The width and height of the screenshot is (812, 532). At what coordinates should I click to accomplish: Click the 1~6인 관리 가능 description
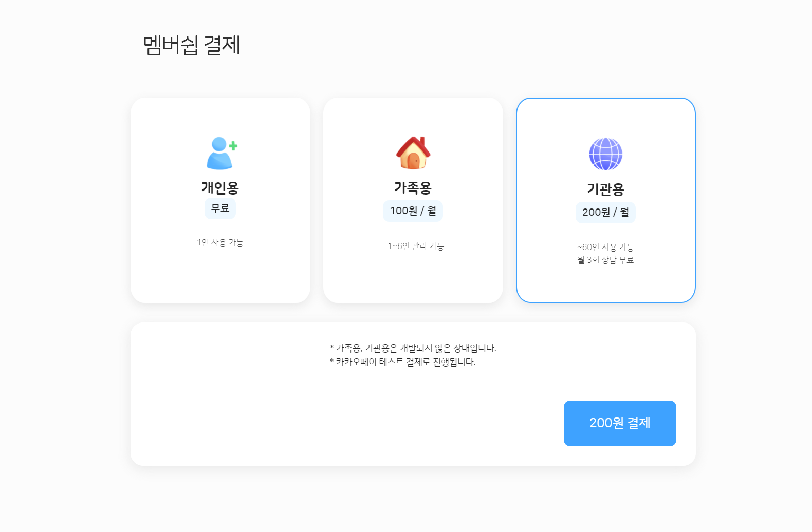415,246
